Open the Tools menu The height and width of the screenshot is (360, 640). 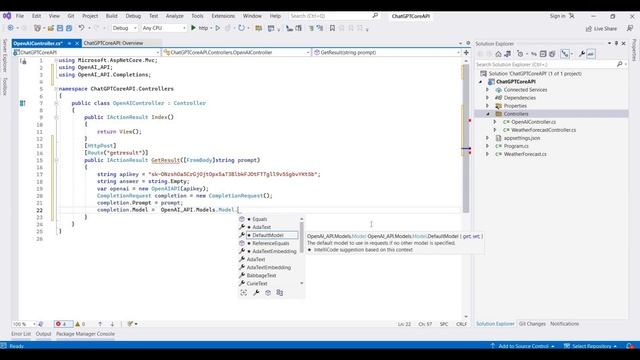point(197,16)
